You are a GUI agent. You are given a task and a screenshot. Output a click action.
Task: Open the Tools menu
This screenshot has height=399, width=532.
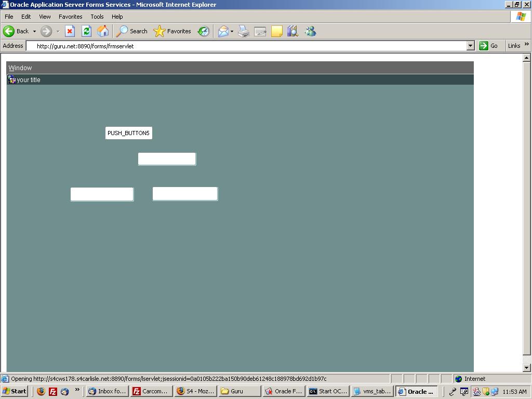(x=97, y=17)
